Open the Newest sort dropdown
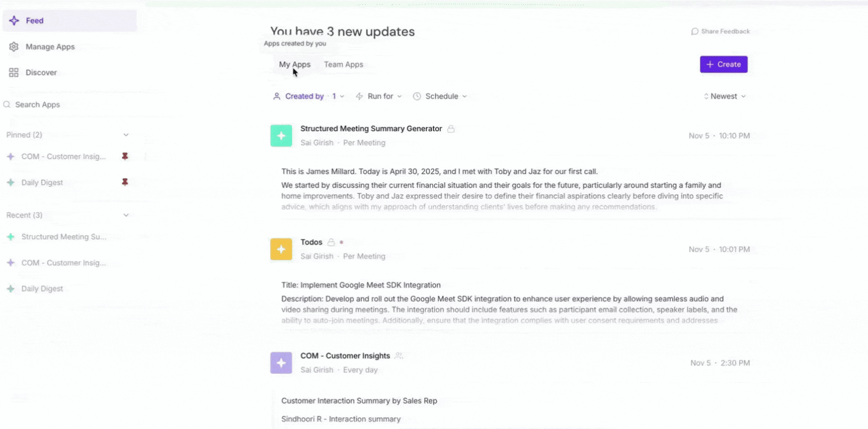The width and height of the screenshot is (868, 429). pos(725,96)
